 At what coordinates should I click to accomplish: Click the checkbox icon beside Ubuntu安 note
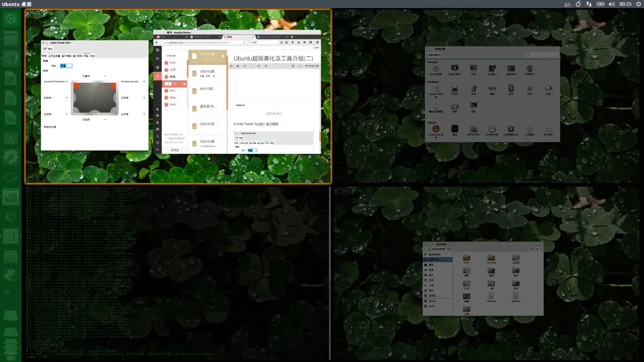pos(194,126)
